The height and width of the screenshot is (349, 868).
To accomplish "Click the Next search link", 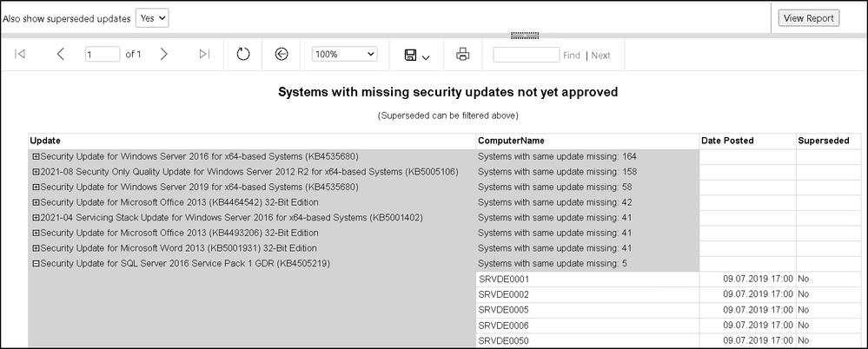I will tap(600, 56).
